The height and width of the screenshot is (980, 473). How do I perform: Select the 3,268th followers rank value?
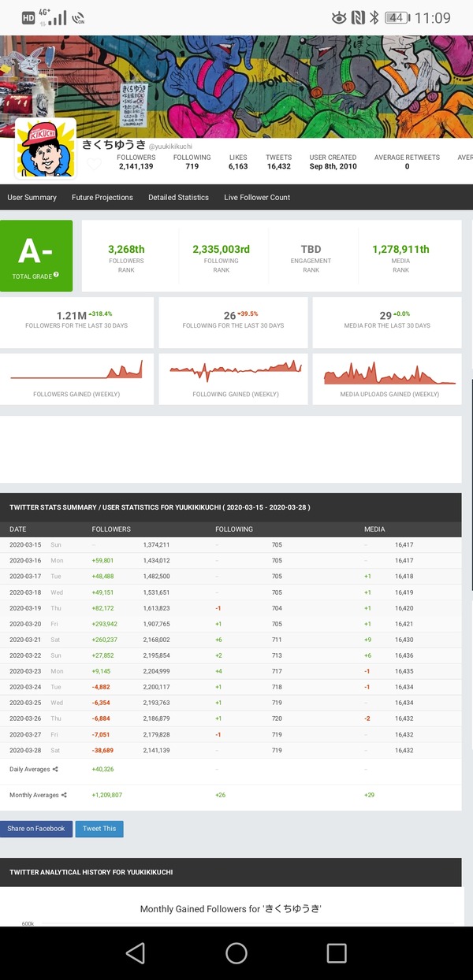126,249
